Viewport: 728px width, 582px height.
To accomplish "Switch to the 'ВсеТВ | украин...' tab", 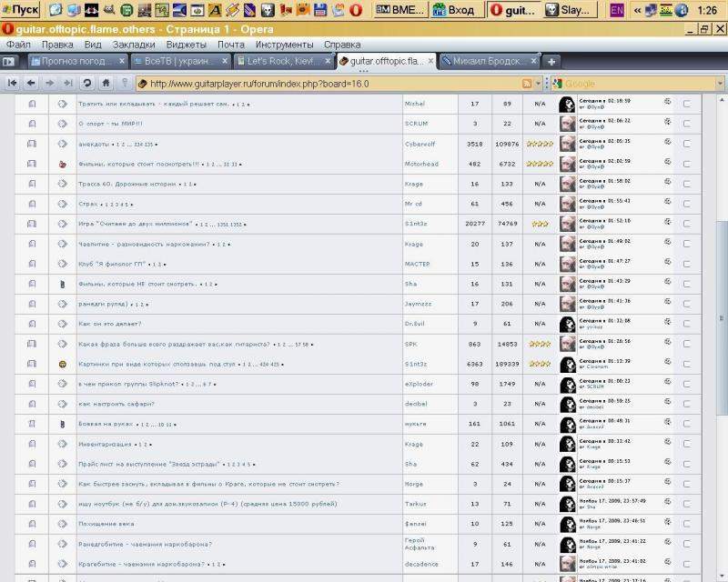I will point(179,61).
